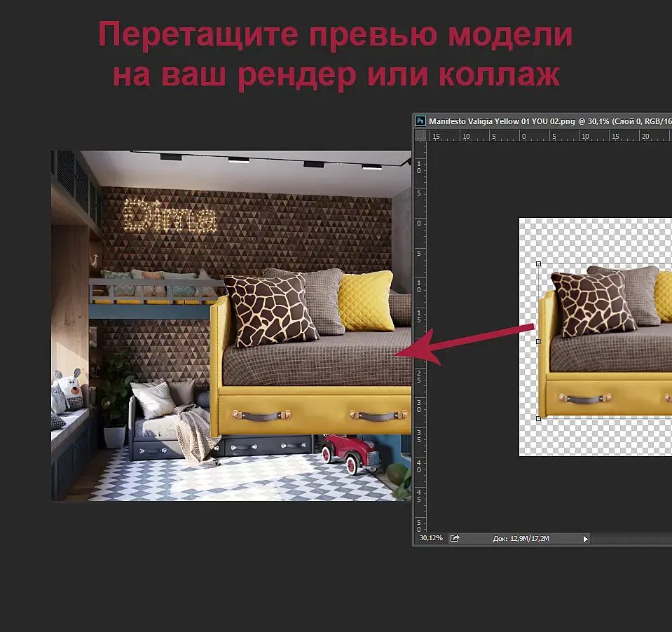Click the bottom-left transform handle
The width and height of the screenshot is (672, 632).
[538, 418]
